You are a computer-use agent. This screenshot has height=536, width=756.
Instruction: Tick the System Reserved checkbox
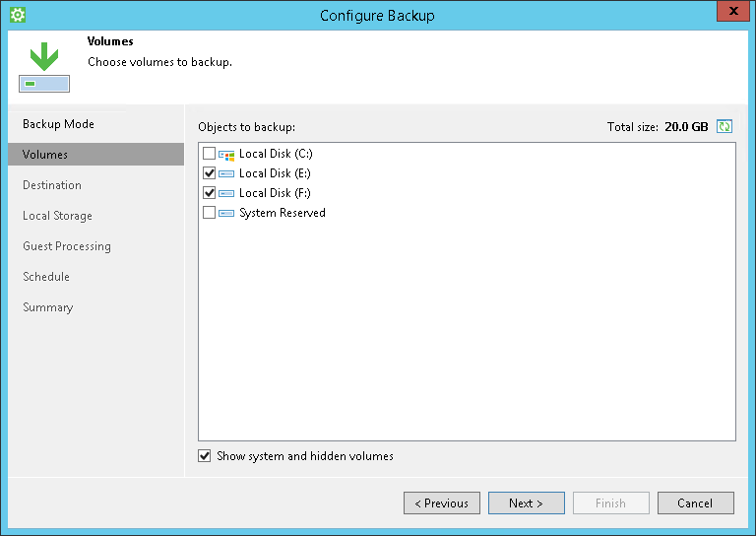pos(209,213)
